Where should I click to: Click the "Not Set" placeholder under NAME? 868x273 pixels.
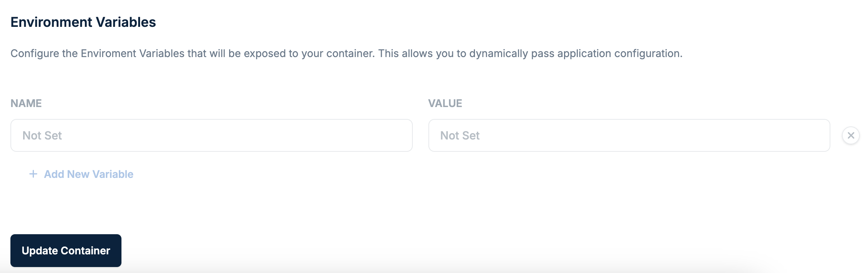tap(42, 135)
